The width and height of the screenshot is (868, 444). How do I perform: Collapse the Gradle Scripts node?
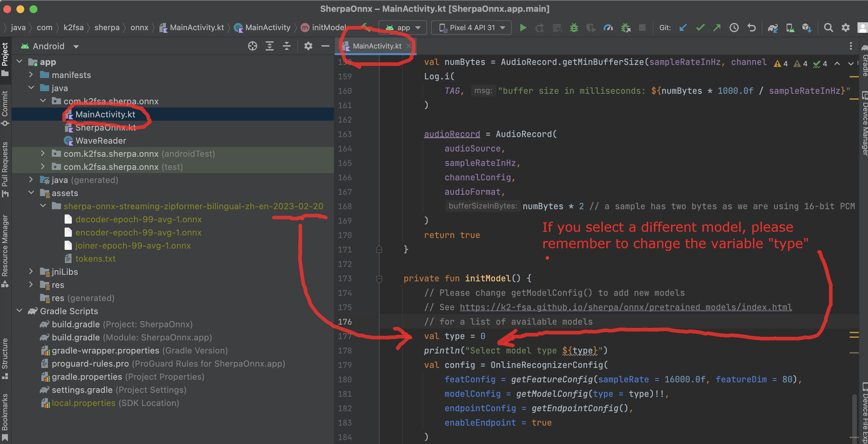tap(19, 311)
